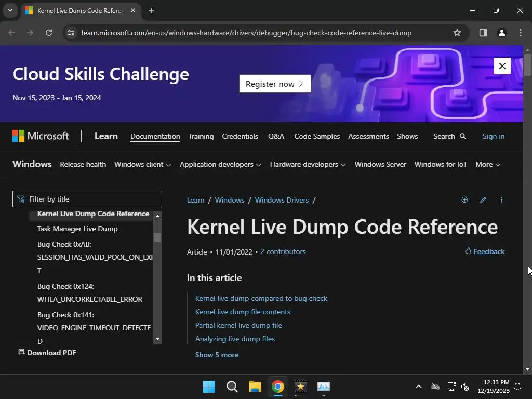Expand Show 5 more links
The height and width of the screenshot is (399, 532).
coord(217,355)
